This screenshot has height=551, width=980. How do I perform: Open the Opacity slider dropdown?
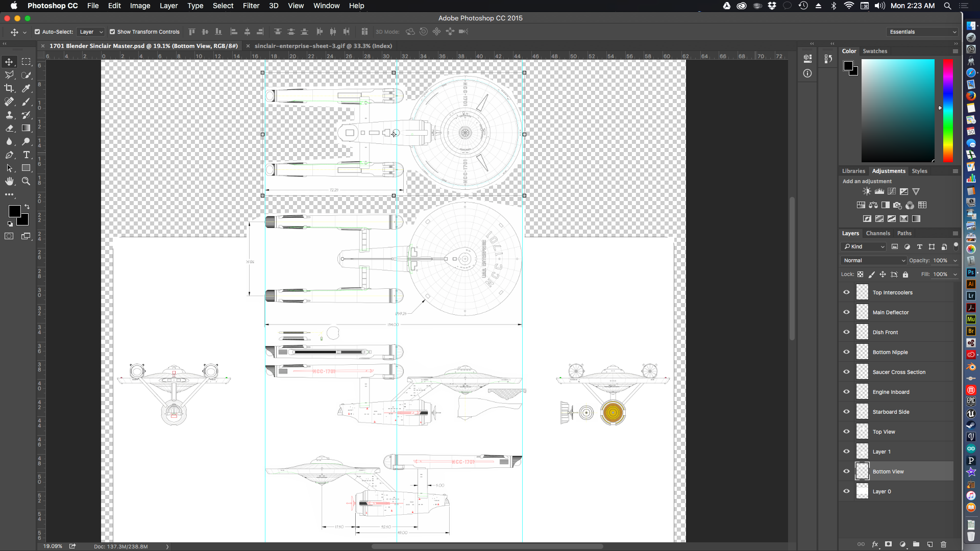click(x=955, y=260)
